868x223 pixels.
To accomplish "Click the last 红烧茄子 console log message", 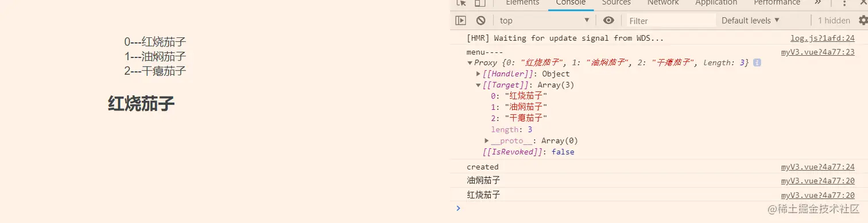I will pyautogui.click(x=483, y=195).
